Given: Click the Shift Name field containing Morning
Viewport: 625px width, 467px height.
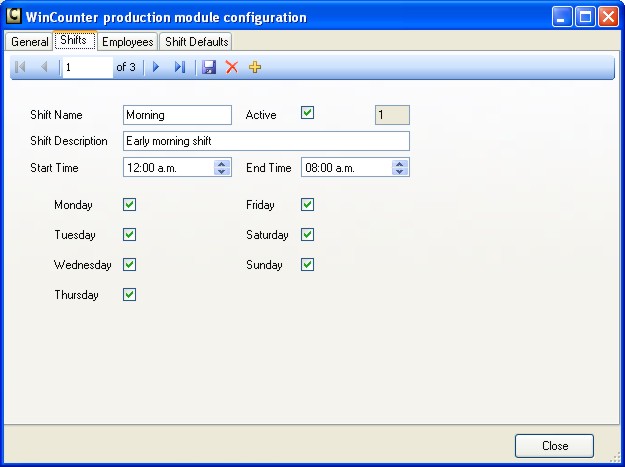Looking at the screenshot, I should [177, 115].
